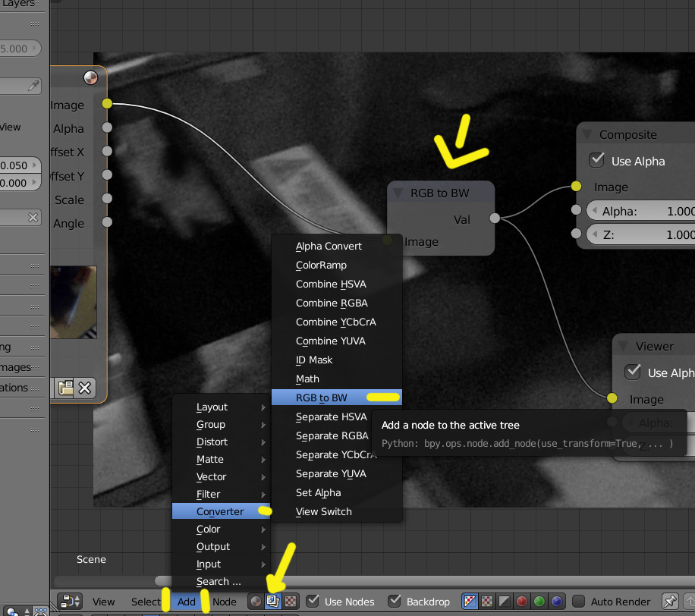Toggle the Use Nodes checkbox
Viewport: 695px width, 616px height.
coord(313,601)
